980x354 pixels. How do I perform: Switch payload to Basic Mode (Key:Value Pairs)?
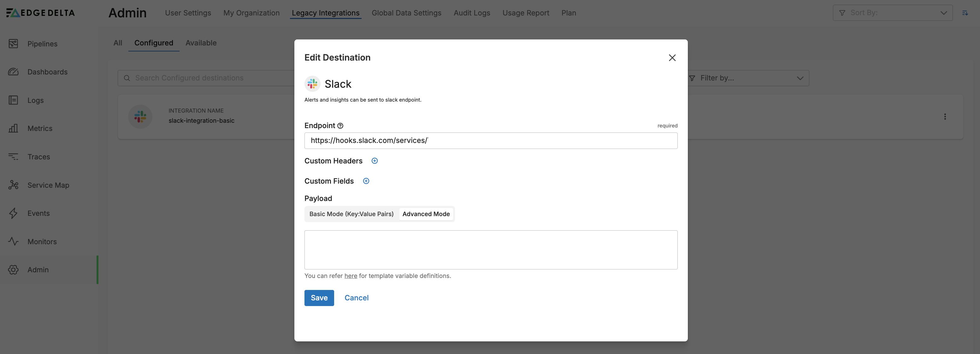click(x=351, y=214)
